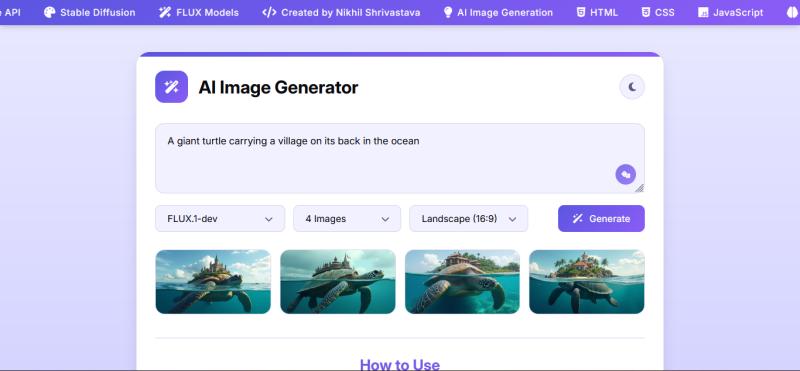The height and width of the screenshot is (371, 800).
Task: Click the JavaScript label in the banner
Action: [738, 12]
